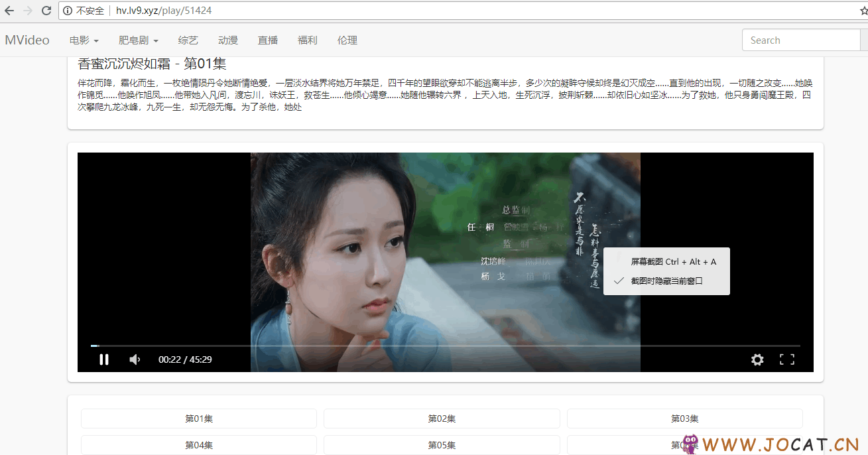Go back with the browser back arrow
Viewport: 868px width, 455px height.
(x=9, y=11)
